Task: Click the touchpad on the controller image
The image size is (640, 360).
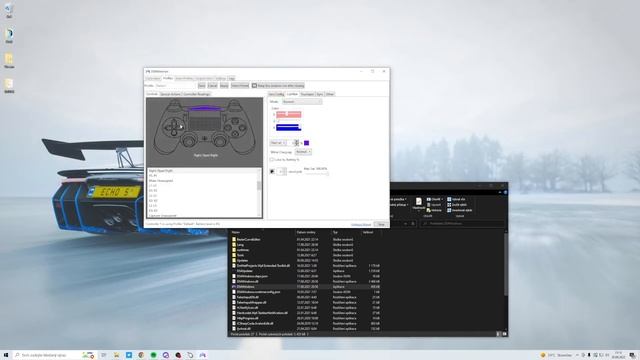Action: (205, 120)
